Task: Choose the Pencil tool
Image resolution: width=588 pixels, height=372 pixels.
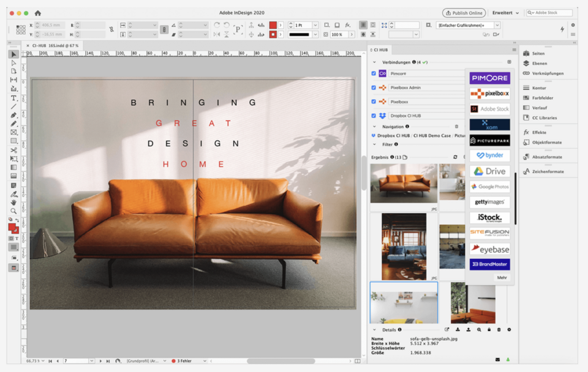Action: point(13,124)
